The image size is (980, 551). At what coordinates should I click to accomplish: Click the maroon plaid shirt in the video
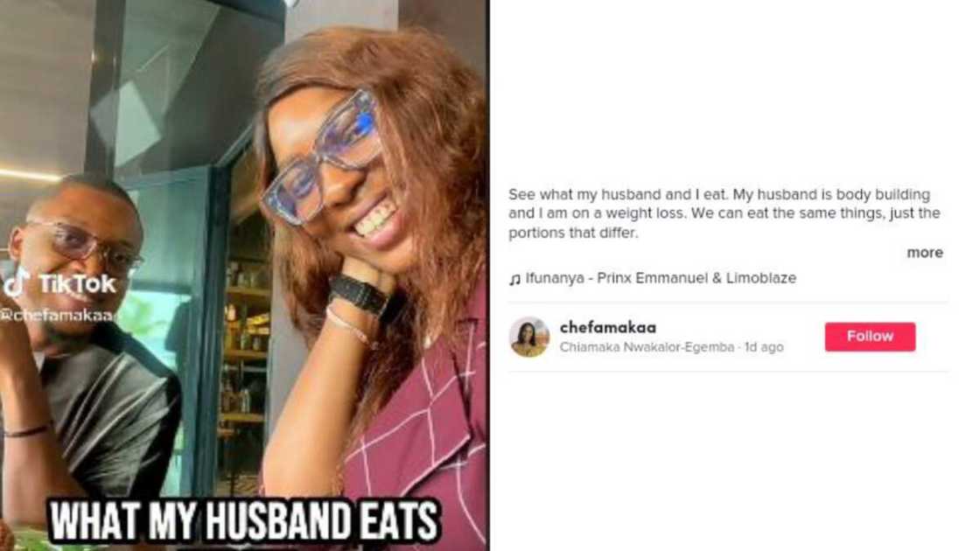(419, 437)
